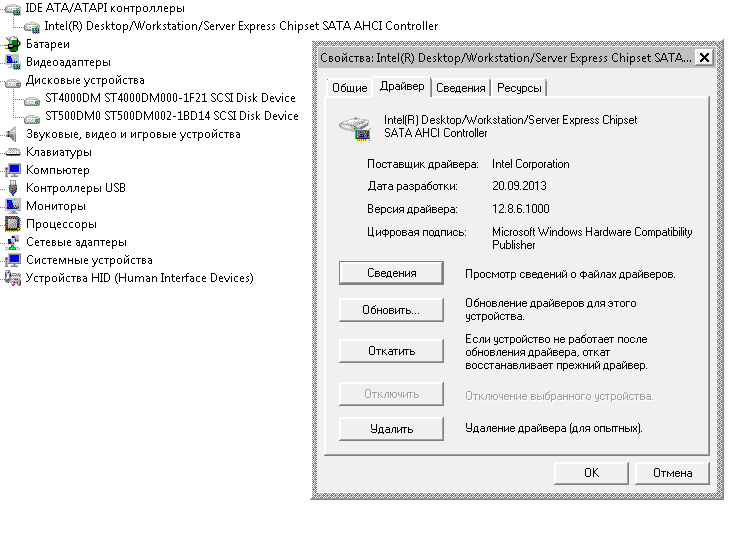Select Устройства HID (Human Interface Devices)
The width and height of the screenshot is (748, 549).
click(139, 278)
